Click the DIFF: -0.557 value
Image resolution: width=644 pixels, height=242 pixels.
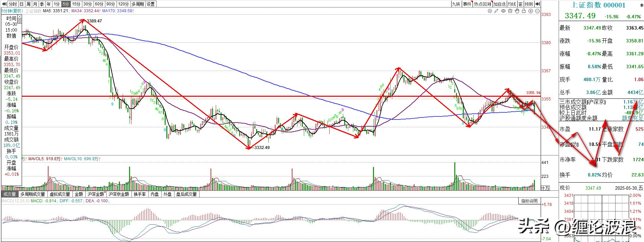70,201
